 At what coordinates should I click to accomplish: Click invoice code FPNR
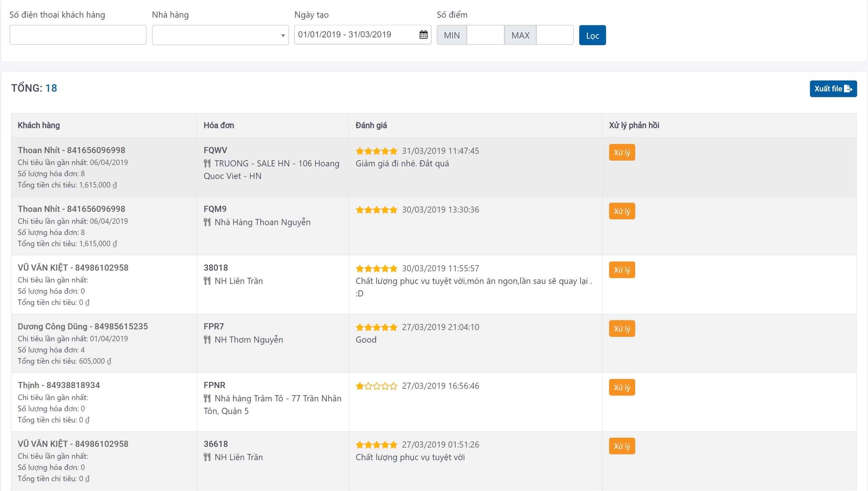[x=214, y=385]
